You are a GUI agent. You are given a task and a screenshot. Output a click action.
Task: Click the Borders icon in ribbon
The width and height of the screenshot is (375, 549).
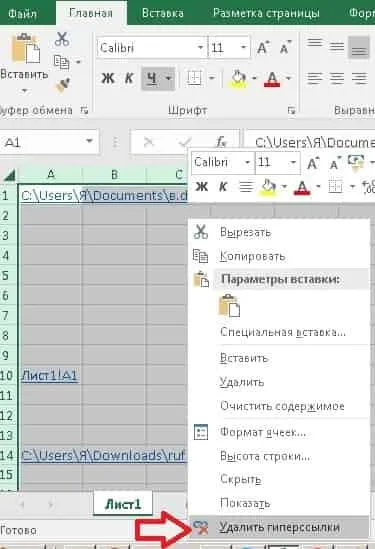[x=194, y=78]
